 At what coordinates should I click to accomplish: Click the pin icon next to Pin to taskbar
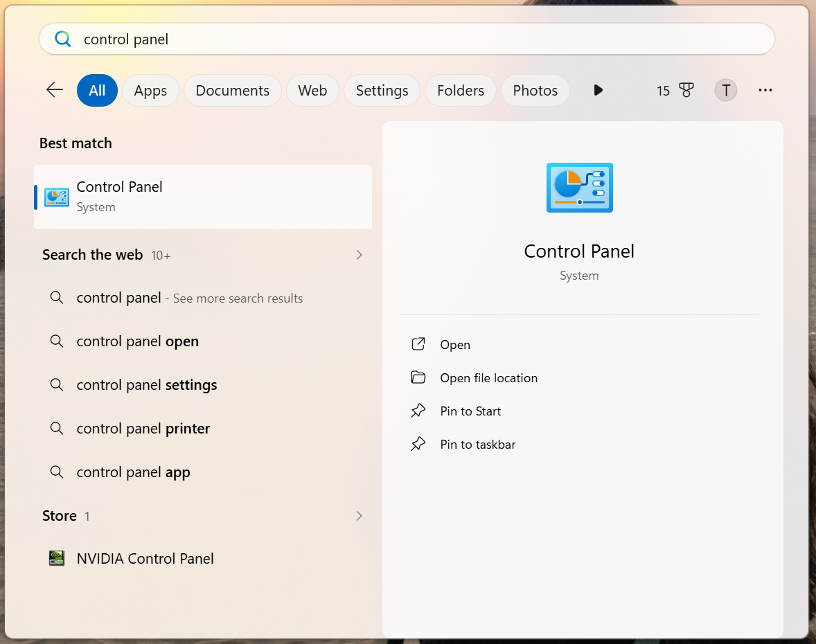tap(418, 445)
